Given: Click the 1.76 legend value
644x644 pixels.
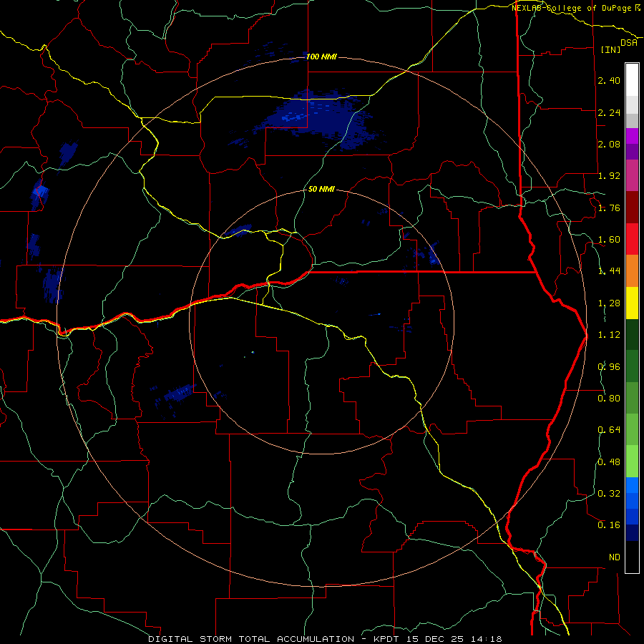Looking at the screenshot, I should tap(609, 208).
